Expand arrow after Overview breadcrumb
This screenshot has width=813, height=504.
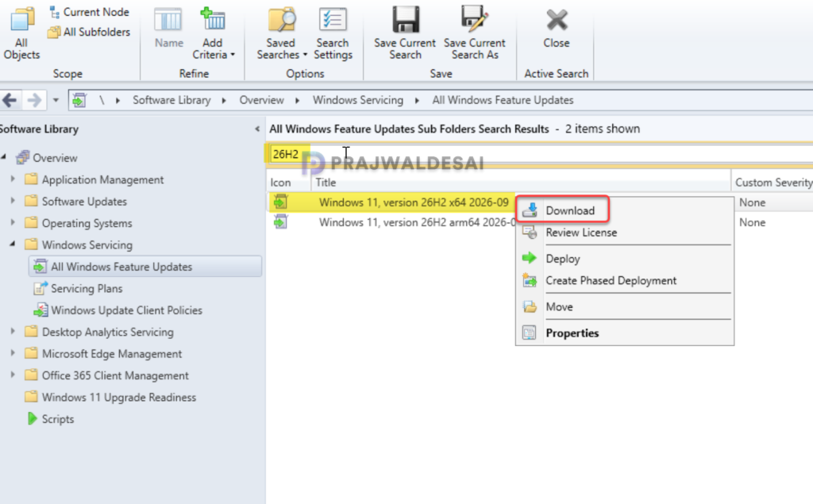[x=298, y=101]
